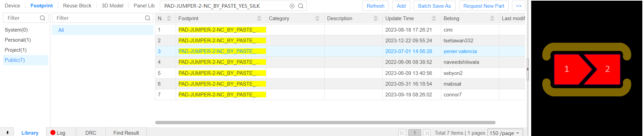
Task: Pin the bottom panel using pin icon
Action: click(x=7, y=133)
